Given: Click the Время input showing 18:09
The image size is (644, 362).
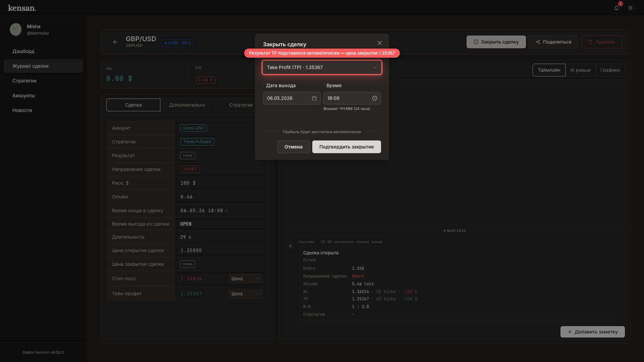Looking at the screenshot, I should click(352, 98).
